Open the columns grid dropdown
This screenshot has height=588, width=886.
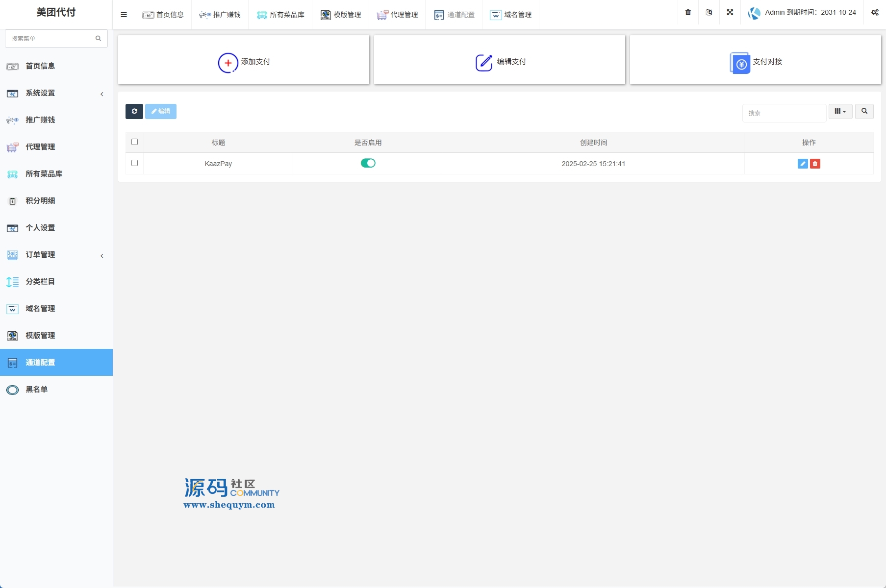tap(840, 111)
